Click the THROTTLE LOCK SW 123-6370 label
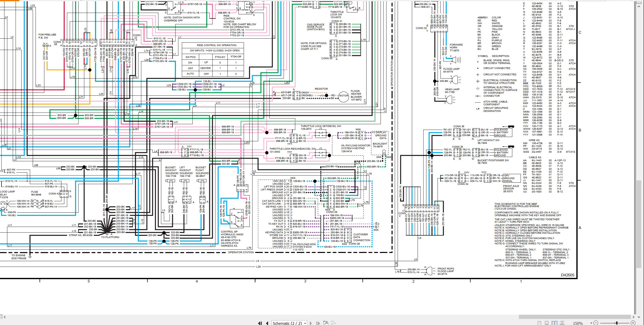Viewport: 644px width, 325px height. (x=337, y=15)
